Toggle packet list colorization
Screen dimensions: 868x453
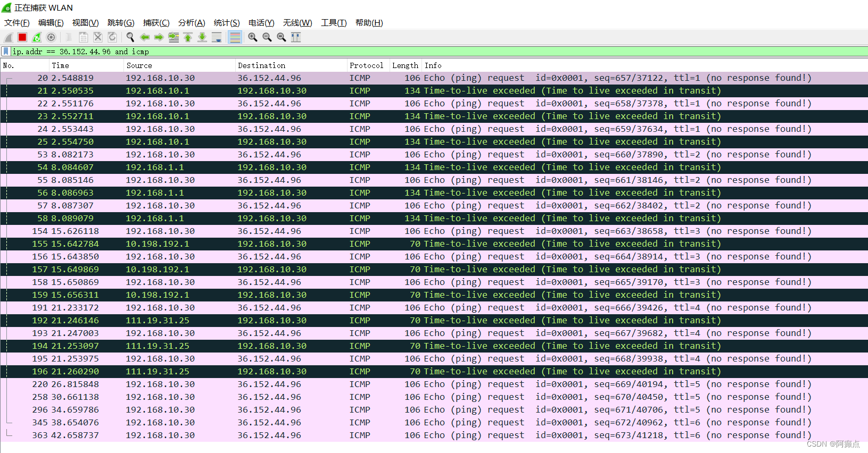[x=235, y=37]
